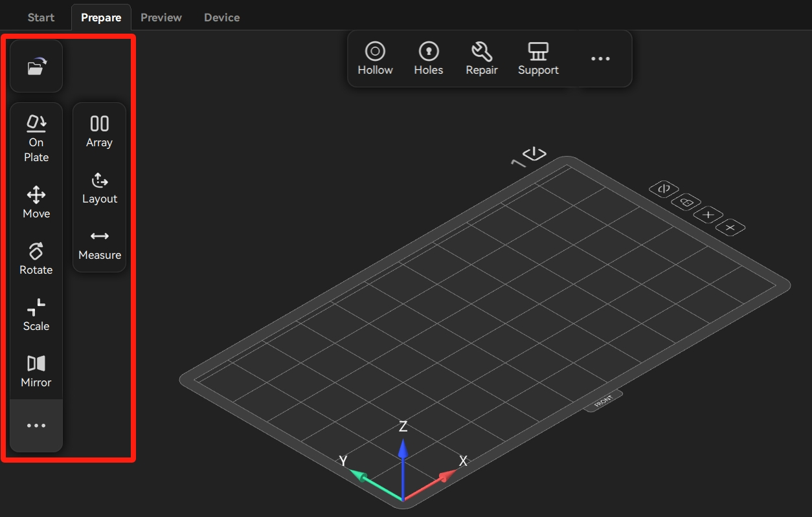Toggle the build plate lock icon
Viewport: 812px width, 517px height.
pyautogui.click(x=686, y=203)
